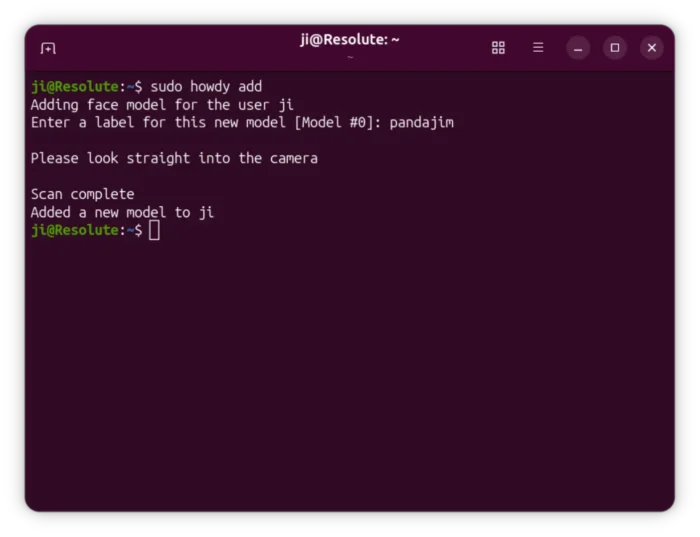Click the entered label pandajim
The height and width of the screenshot is (537, 700).
coord(422,123)
